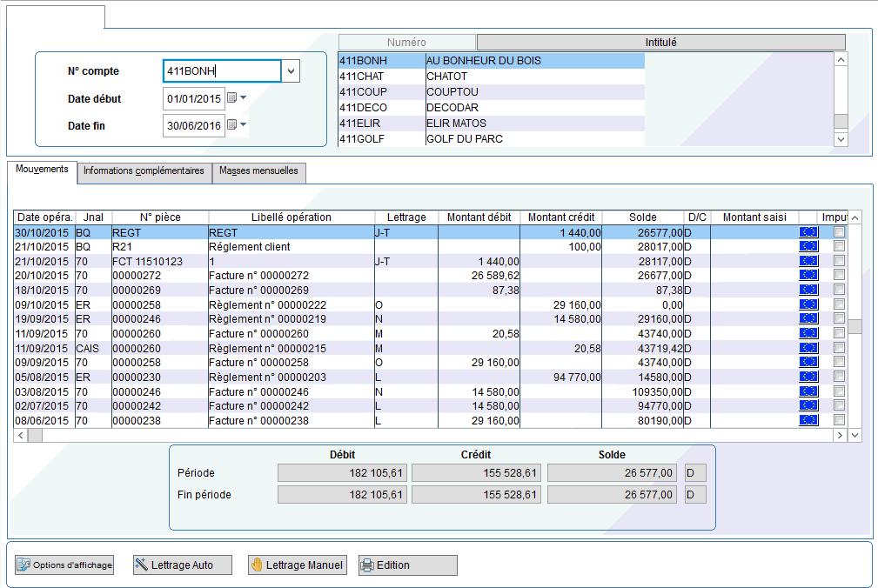Open the Masses mensuelles tab
The height and width of the screenshot is (588, 878).
[258, 171]
